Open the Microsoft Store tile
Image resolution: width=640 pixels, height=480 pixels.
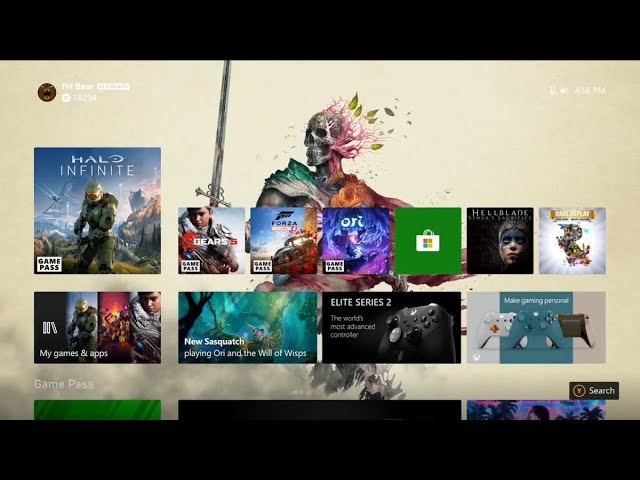click(428, 240)
